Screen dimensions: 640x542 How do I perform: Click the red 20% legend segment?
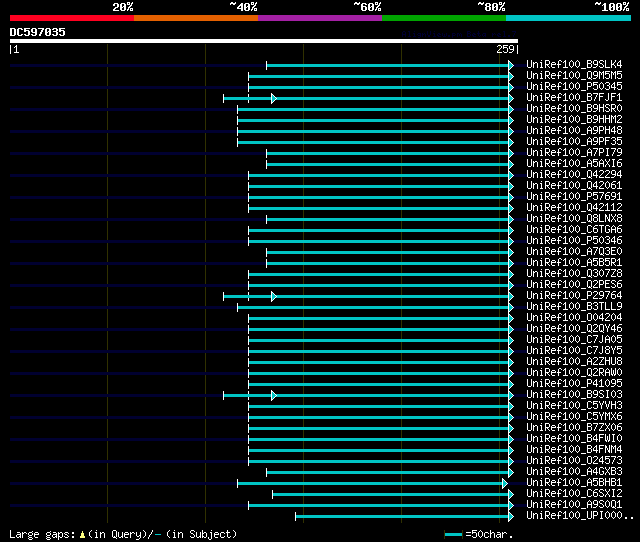tap(72, 18)
